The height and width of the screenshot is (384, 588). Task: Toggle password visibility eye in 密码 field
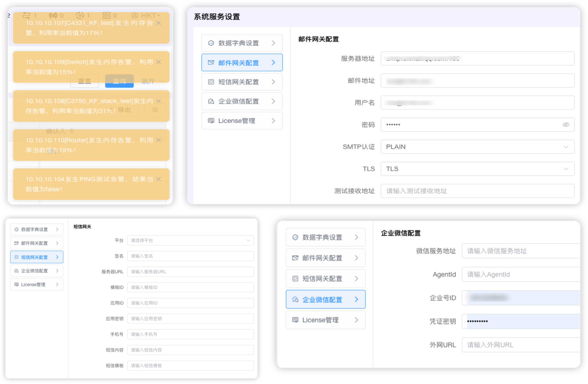click(x=566, y=125)
